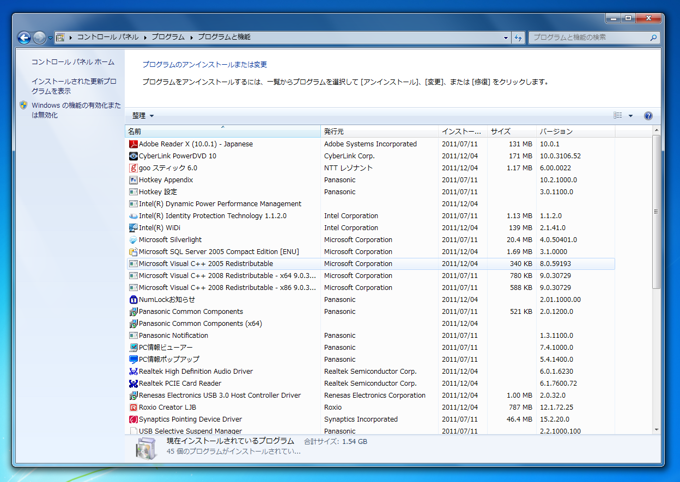Screen dimensions: 680x482
Task: Click the installed programs box icon in details pane
Action: pos(146,448)
